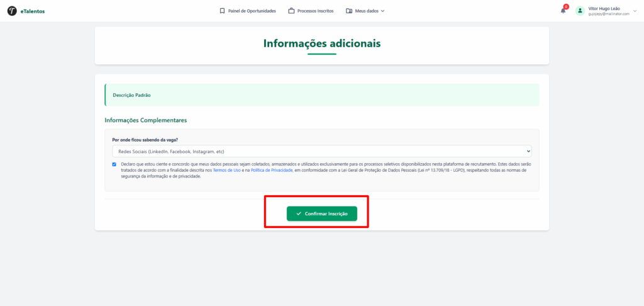Click the eTalentos logo icon

click(12, 11)
